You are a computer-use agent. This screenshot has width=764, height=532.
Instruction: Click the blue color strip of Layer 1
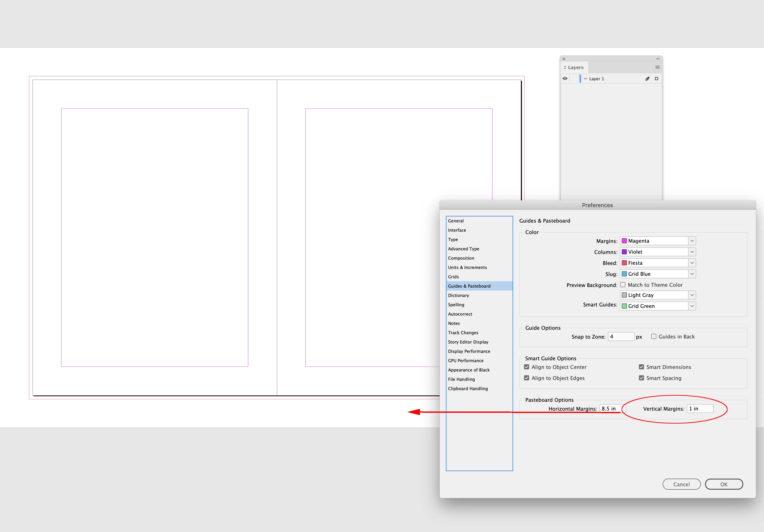tap(580, 79)
